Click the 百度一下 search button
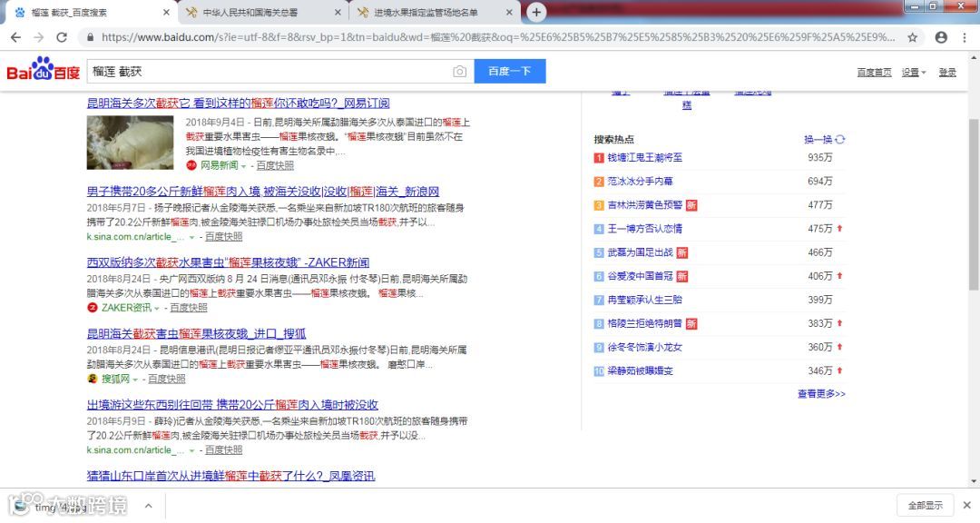Image resolution: width=980 pixels, height=523 pixels. point(509,72)
